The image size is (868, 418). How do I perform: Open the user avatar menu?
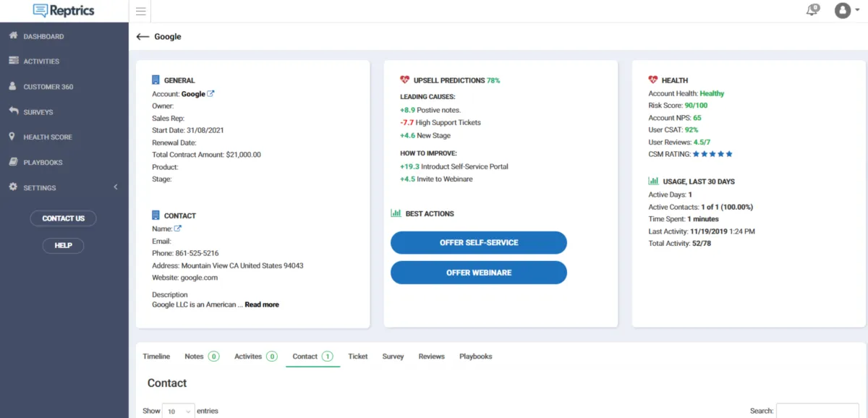click(841, 11)
